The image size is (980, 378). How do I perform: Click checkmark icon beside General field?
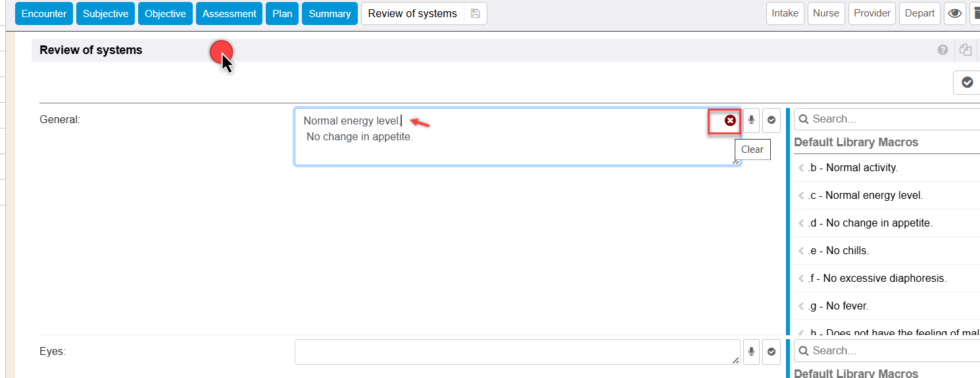click(x=772, y=121)
